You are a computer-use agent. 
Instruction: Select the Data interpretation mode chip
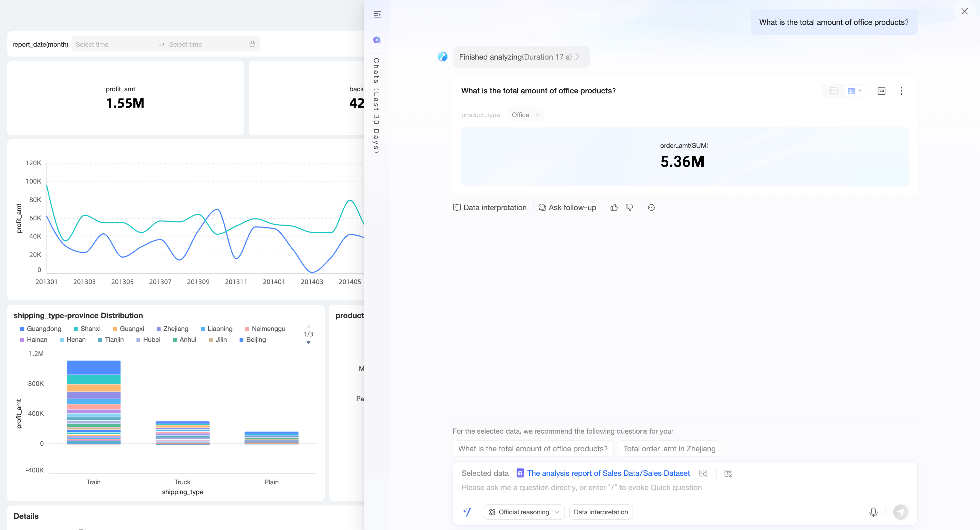[600, 512]
